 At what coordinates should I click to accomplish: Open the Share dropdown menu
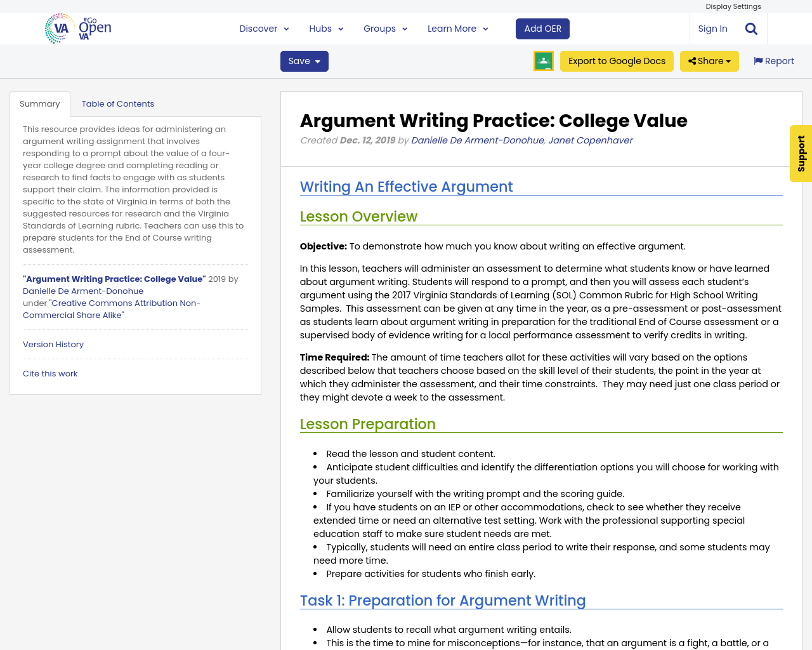(x=710, y=60)
